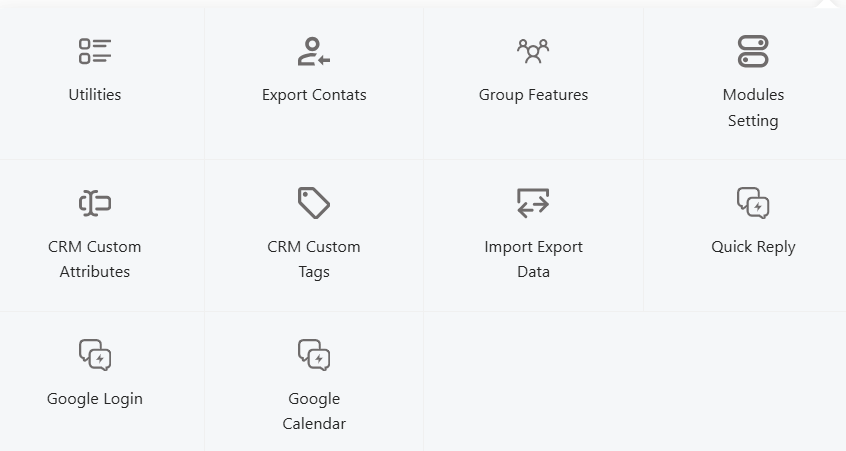This screenshot has width=846, height=451.
Task: Open the Utilities menu label
Action: (95, 94)
